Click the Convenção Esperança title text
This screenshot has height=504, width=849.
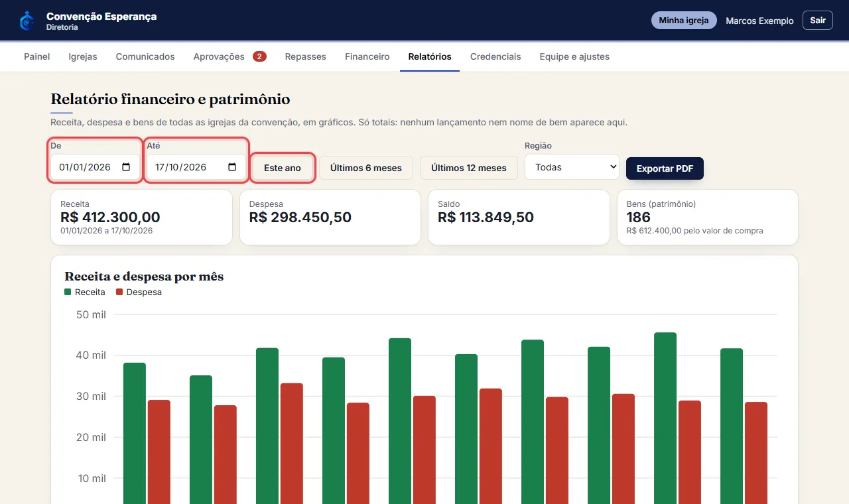[101, 16]
